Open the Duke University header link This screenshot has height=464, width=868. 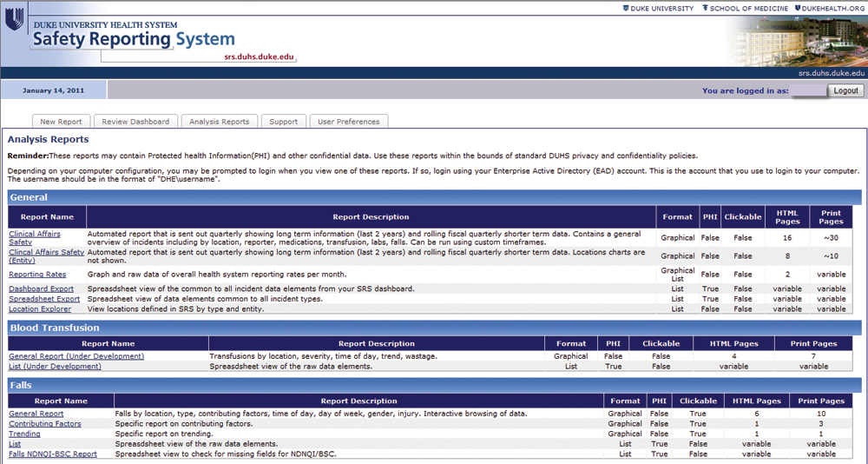point(659,9)
